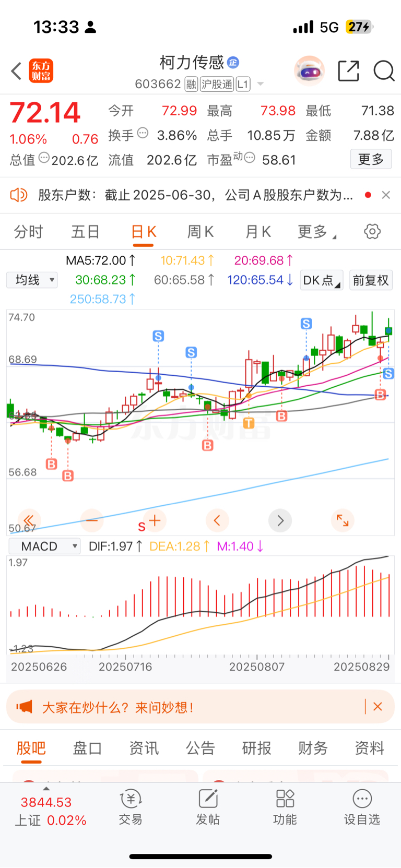Image resolution: width=401 pixels, height=868 pixels.
Task: Open the 财务 tab
Action: point(313,748)
